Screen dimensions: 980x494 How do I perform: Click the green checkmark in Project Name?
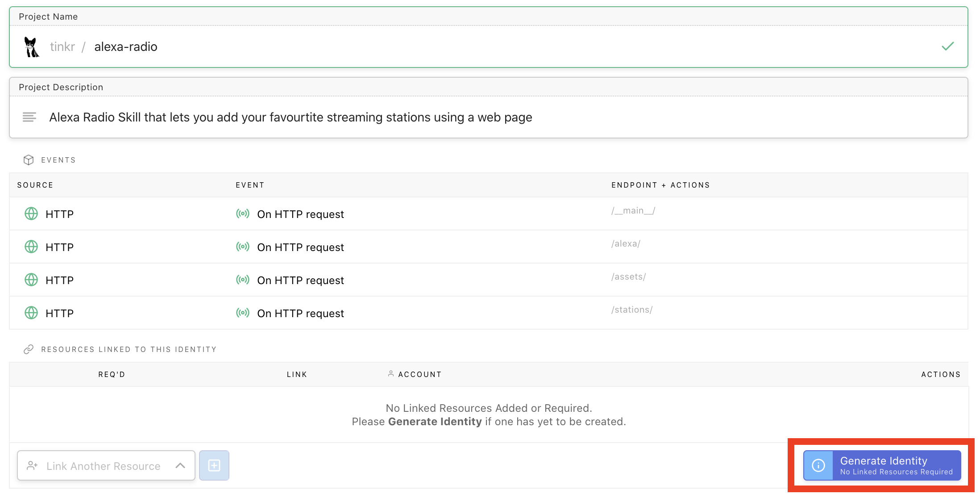[947, 46]
